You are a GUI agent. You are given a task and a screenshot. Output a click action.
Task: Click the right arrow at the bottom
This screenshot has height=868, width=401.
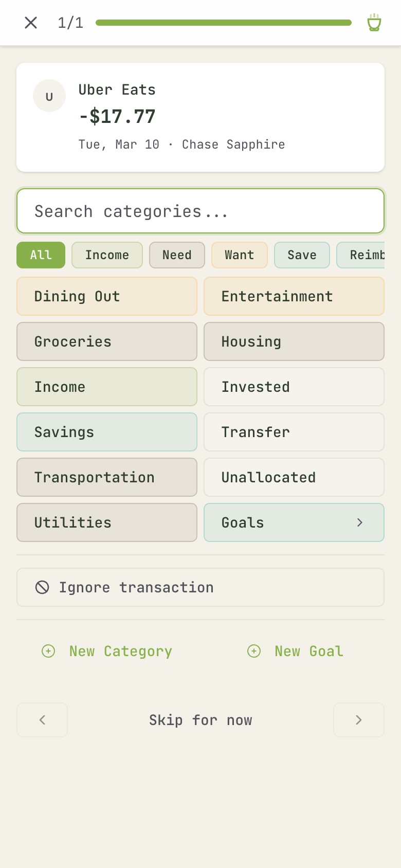358,720
